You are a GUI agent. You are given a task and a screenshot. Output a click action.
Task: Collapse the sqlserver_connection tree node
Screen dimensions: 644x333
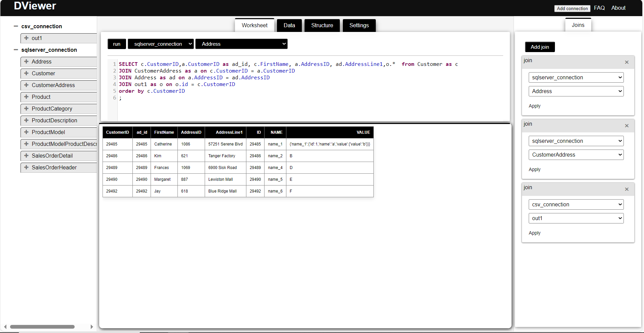pos(16,50)
